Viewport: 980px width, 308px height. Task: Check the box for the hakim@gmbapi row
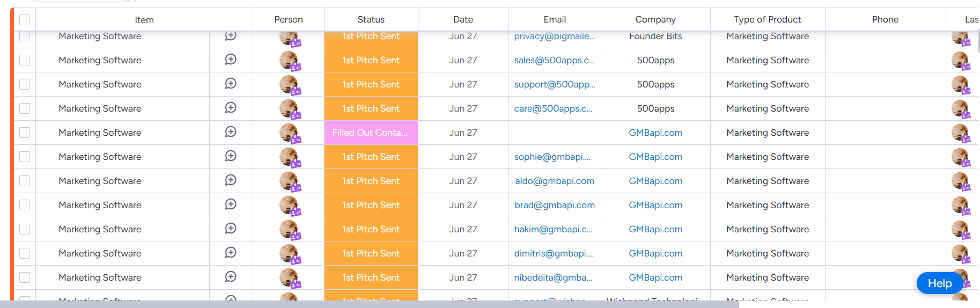tap(25, 229)
